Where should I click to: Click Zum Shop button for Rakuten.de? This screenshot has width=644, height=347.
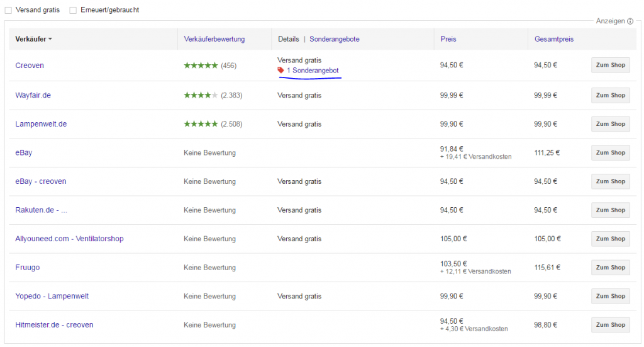click(610, 210)
